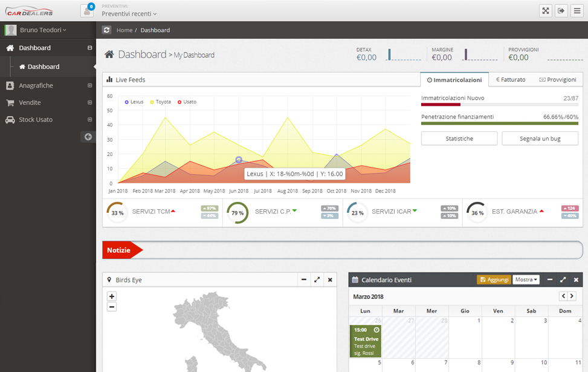Click the map pin icon in Birds Eye header
This screenshot has width=588, height=372.
coord(109,279)
